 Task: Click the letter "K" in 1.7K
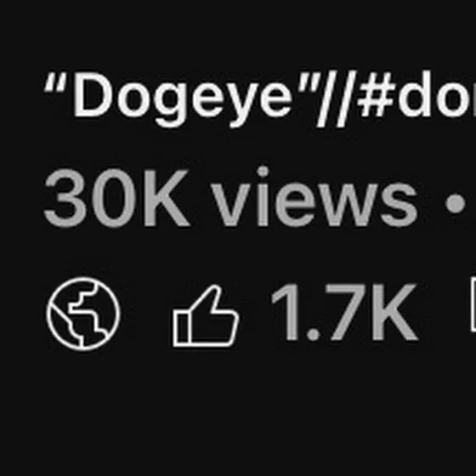tap(395, 313)
